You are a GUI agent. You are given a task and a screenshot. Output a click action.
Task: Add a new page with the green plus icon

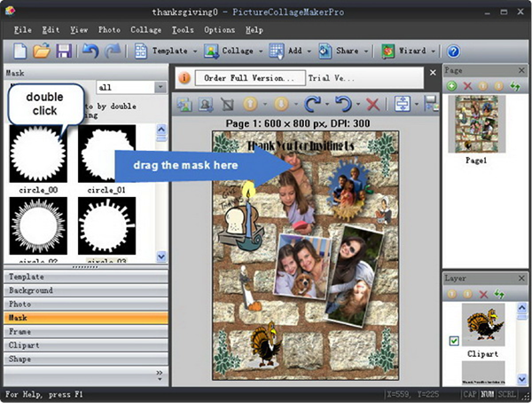[452, 86]
